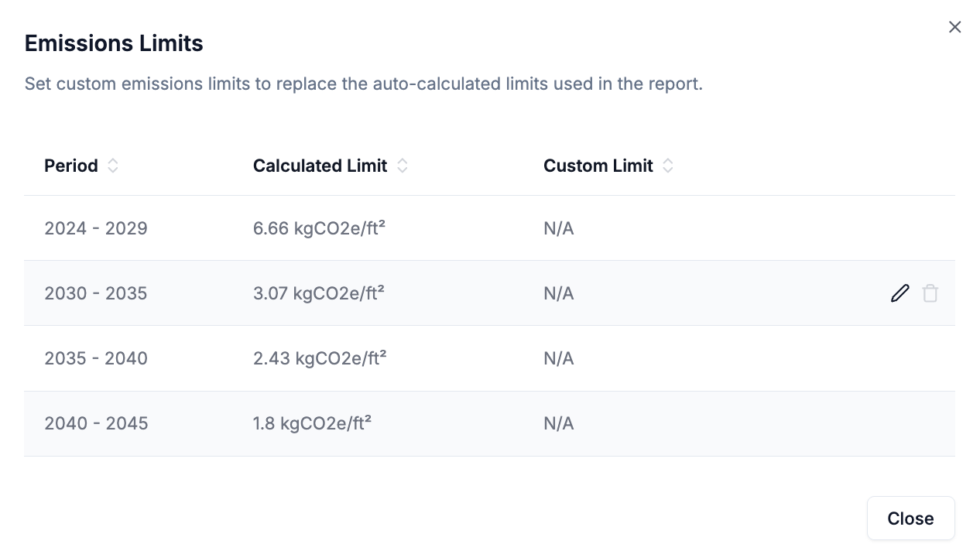980x551 pixels.
Task: Click the sort arrows next to Period
Action: pos(113,166)
